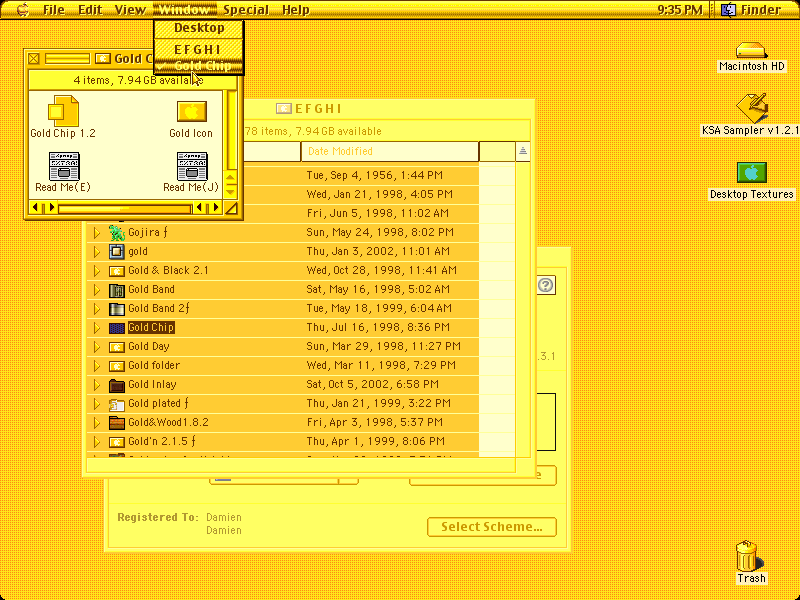Click the E F G H I window title bar
Viewport: 800px width, 600px height.
pos(309,109)
